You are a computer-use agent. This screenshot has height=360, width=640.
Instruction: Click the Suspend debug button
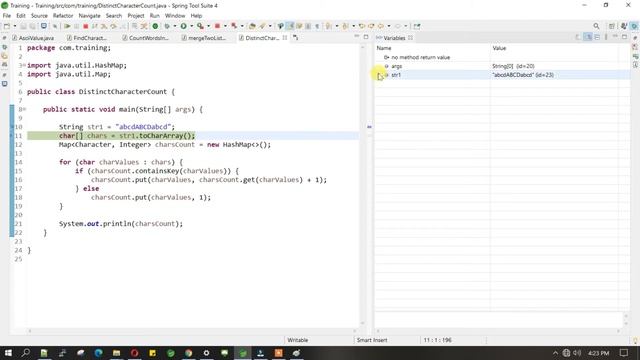[76, 26]
